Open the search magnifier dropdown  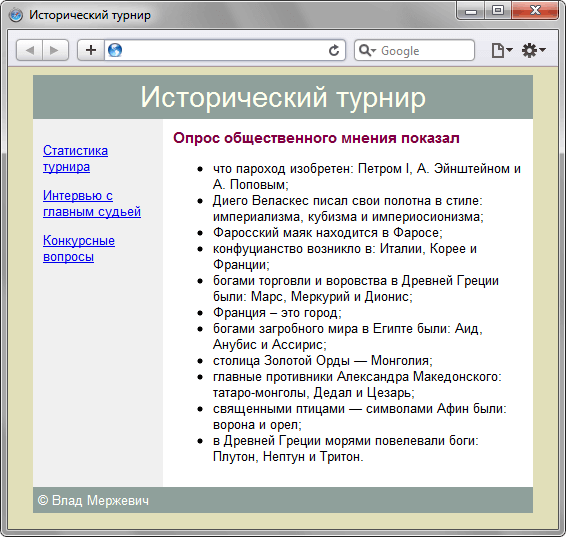pos(367,51)
